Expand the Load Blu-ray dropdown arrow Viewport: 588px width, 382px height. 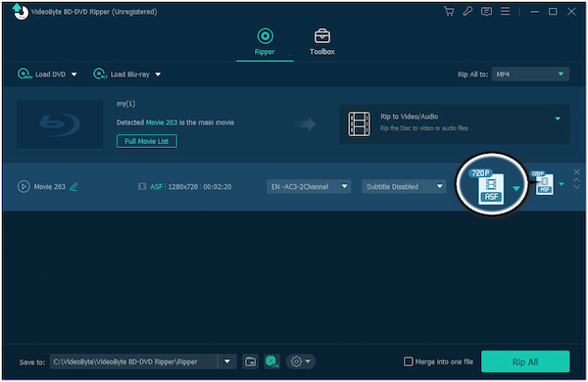tap(158, 74)
